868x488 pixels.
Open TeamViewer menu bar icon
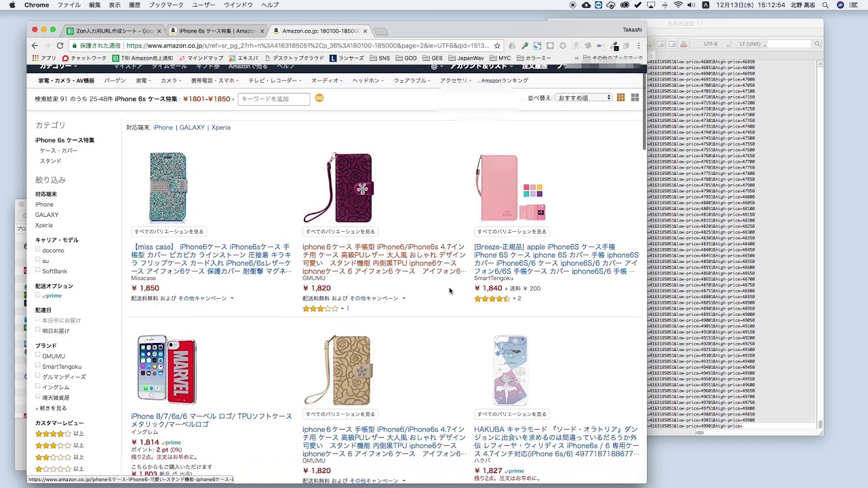coord(598,5)
